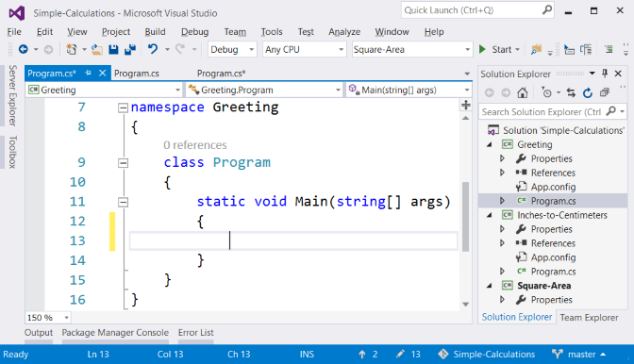Click the green indent lines toolbar icon
This screenshot has height=364, width=634.
click(x=609, y=50)
